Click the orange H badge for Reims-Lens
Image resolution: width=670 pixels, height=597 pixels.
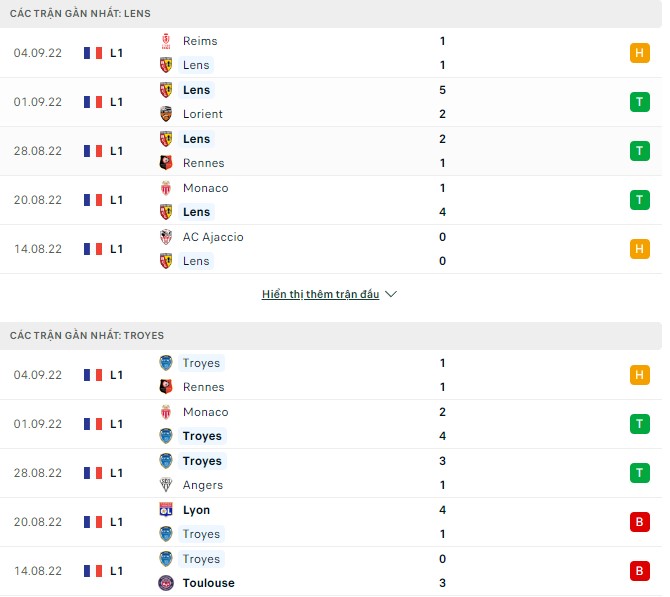640,53
